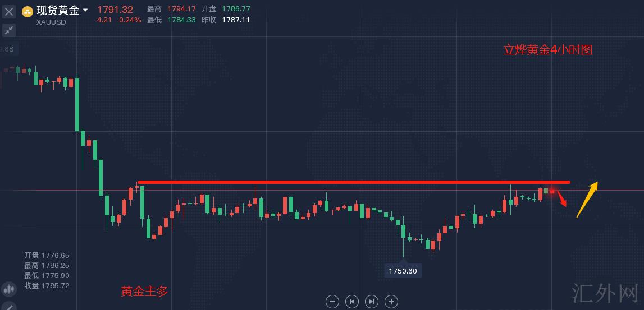Zoom out with the minus button

tap(332, 302)
